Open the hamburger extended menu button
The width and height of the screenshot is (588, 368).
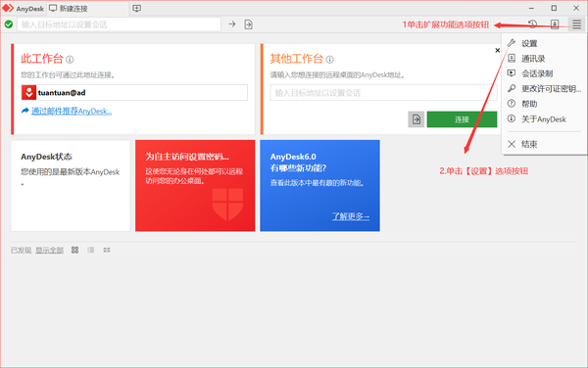[576, 24]
